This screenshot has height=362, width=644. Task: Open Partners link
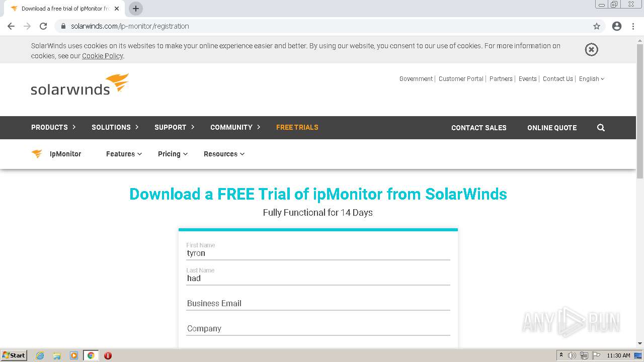tap(501, 79)
